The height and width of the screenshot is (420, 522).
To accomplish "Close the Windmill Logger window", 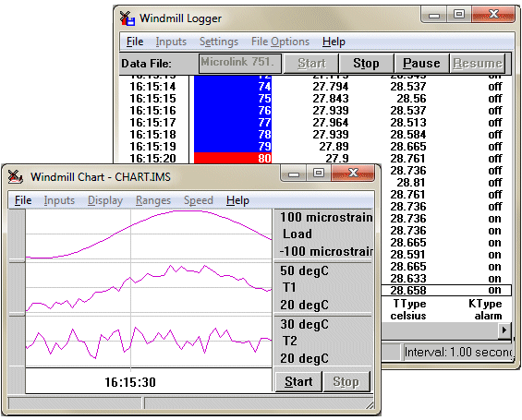I will (493, 15).
